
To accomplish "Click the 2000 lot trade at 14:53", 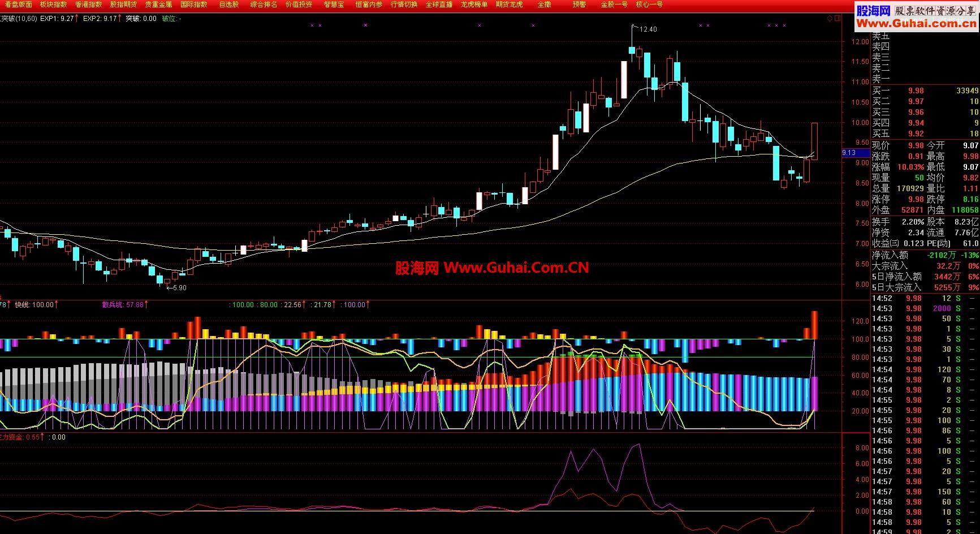I will (x=942, y=308).
